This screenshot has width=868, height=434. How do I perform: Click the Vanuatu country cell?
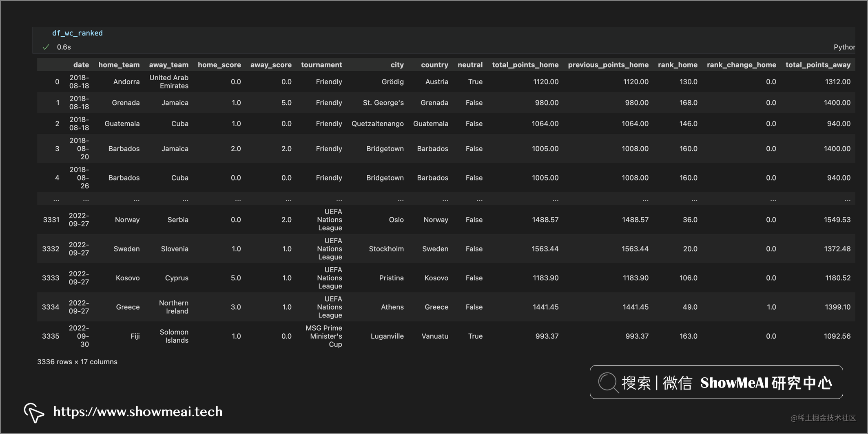[x=435, y=336]
